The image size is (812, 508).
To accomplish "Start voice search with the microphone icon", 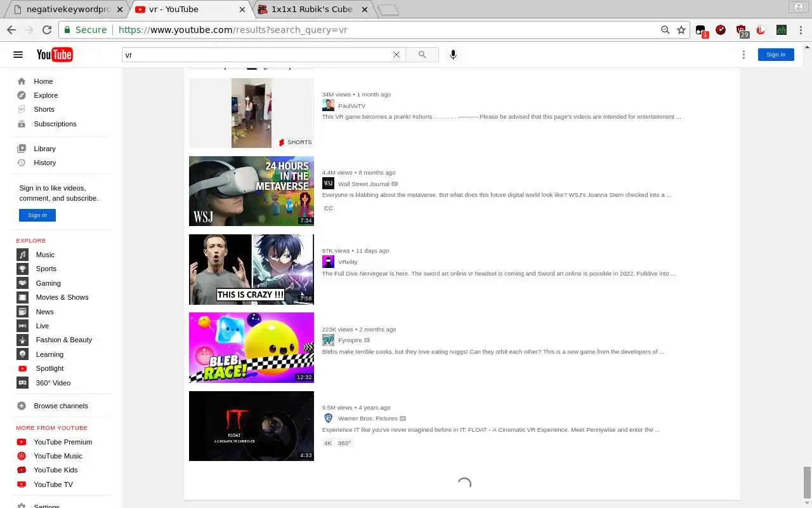I will tap(453, 55).
